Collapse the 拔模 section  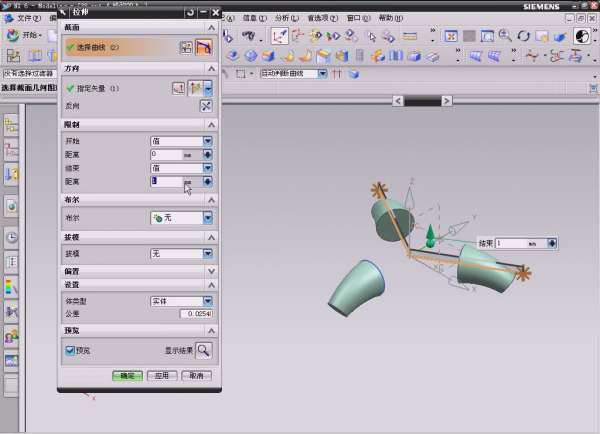click(210, 238)
